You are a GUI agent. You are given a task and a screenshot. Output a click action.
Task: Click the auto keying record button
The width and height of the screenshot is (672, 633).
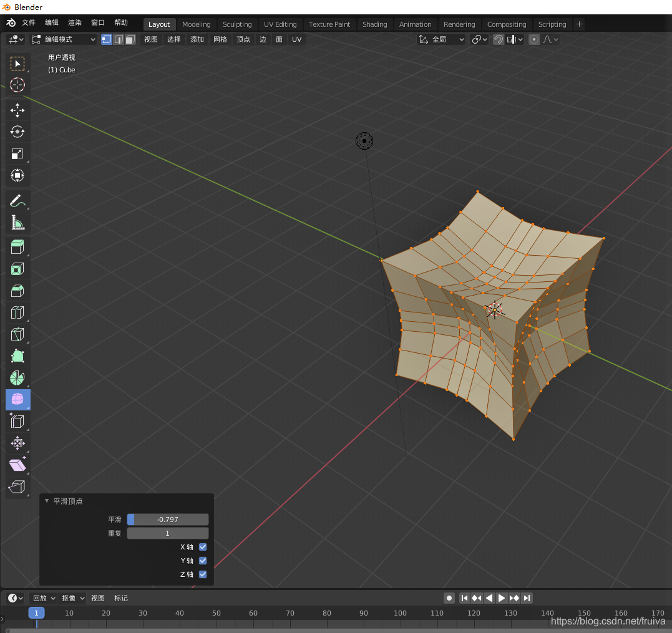(449, 598)
